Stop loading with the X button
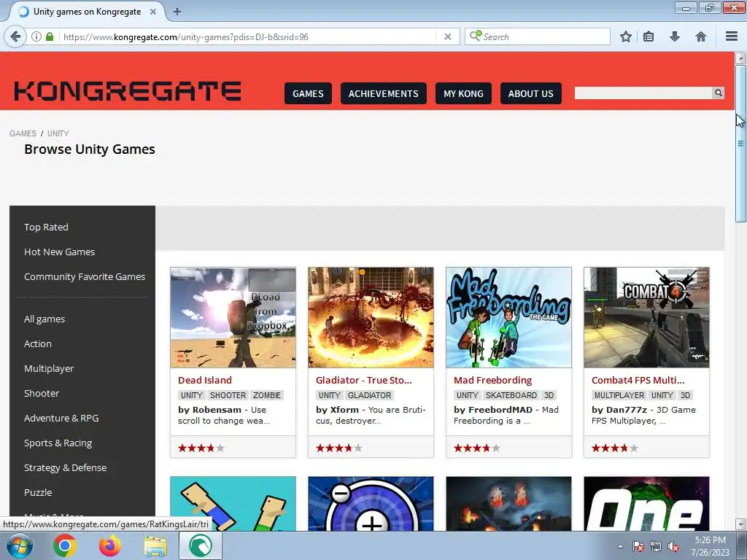Screen dimensions: 747x560 coord(448,36)
